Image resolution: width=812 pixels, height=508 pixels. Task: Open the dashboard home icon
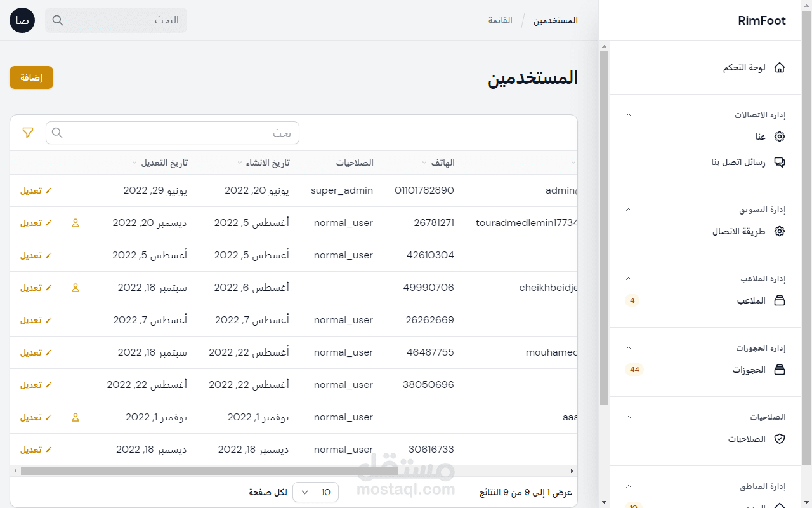point(780,67)
